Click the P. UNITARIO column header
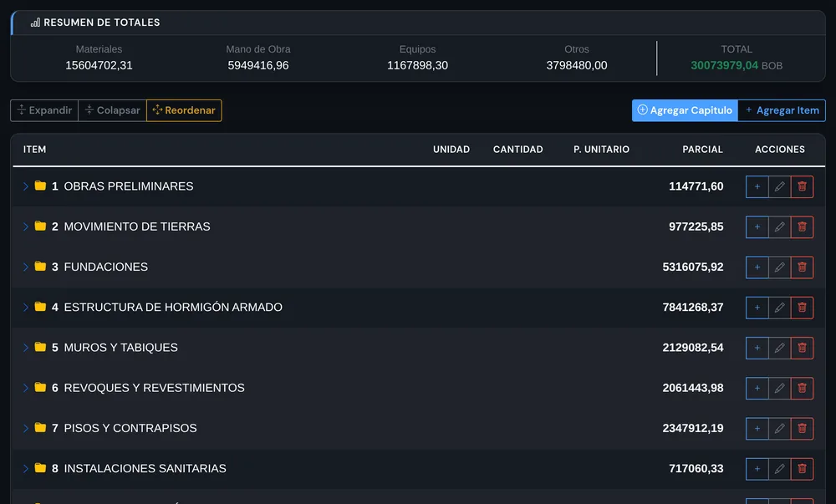Image resolution: width=836 pixels, height=504 pixels. [601, 150]
